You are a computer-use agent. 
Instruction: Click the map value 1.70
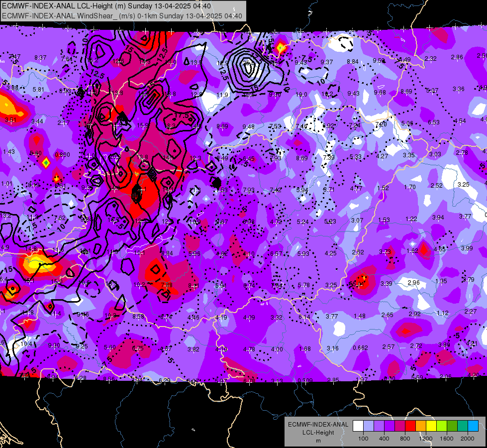[410, 187]
